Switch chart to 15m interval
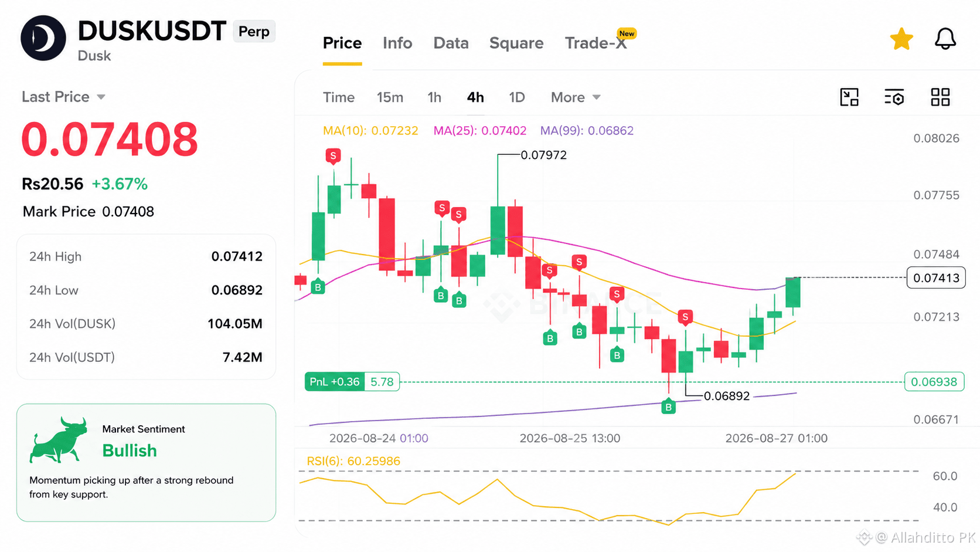This screenshot has height=552, width=980. coord(390,97)
